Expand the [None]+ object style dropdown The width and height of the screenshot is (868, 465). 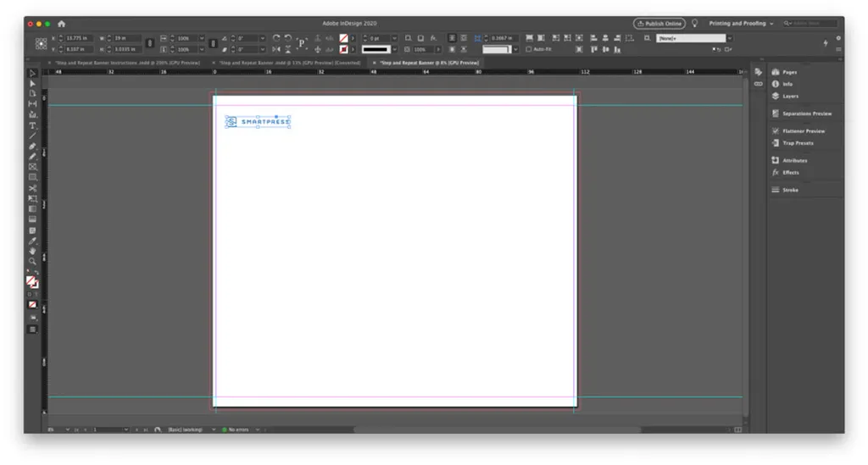[x=729, y=38]
